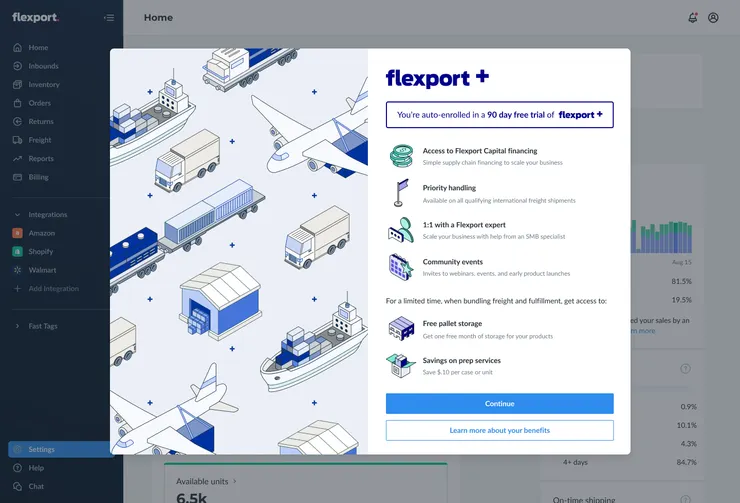Select the Amazon integration label
This screenshot has width=740, height=503.
click(x=42, y=233)
